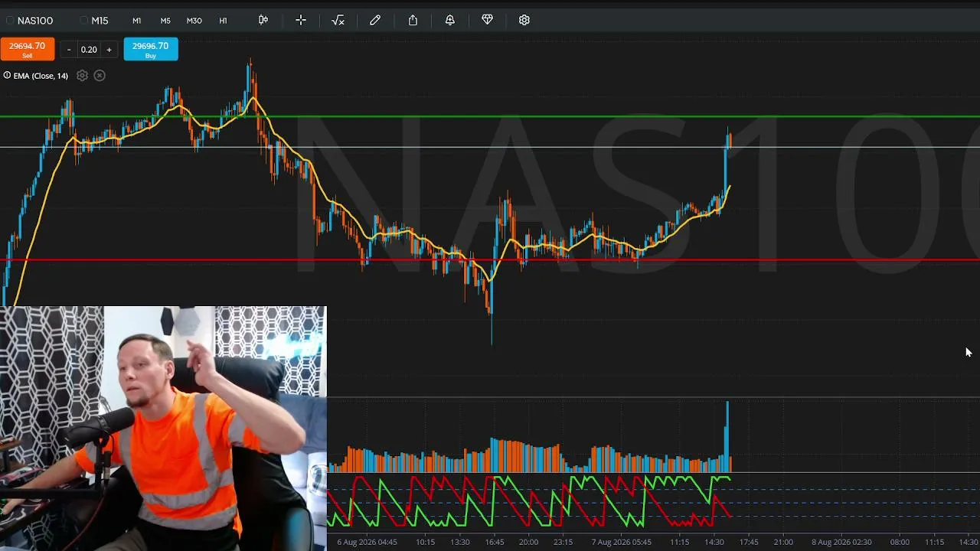980x551 pixels.
Task: Click the tallest blue volume bar
Action: (727, 436)
